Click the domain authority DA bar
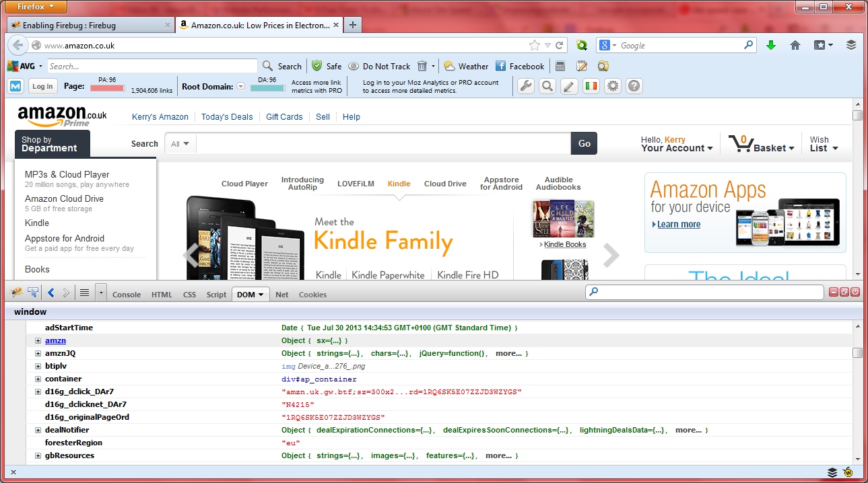The height and width of the screenshot is (483, 868). point(267,88)
